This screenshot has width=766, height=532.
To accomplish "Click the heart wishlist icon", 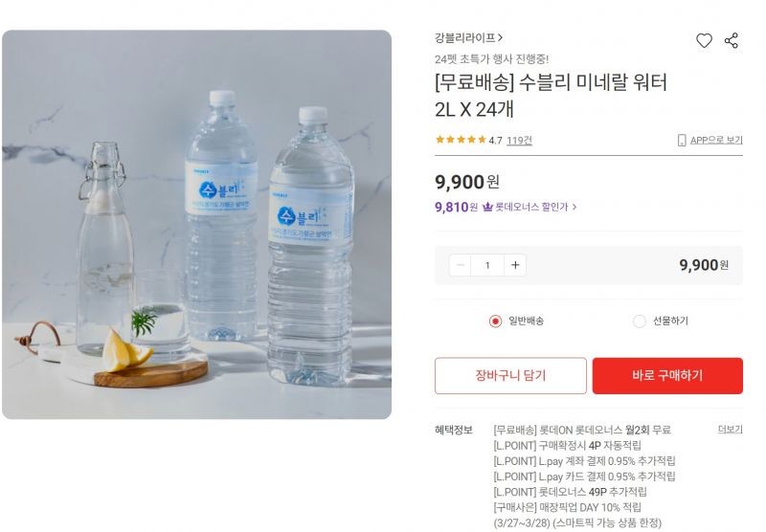I will click(x=704, y=40).
